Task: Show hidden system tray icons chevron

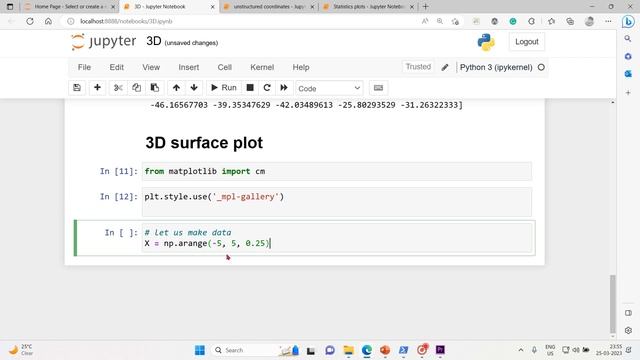Action: pyautogui.click(x=521, y=350)
